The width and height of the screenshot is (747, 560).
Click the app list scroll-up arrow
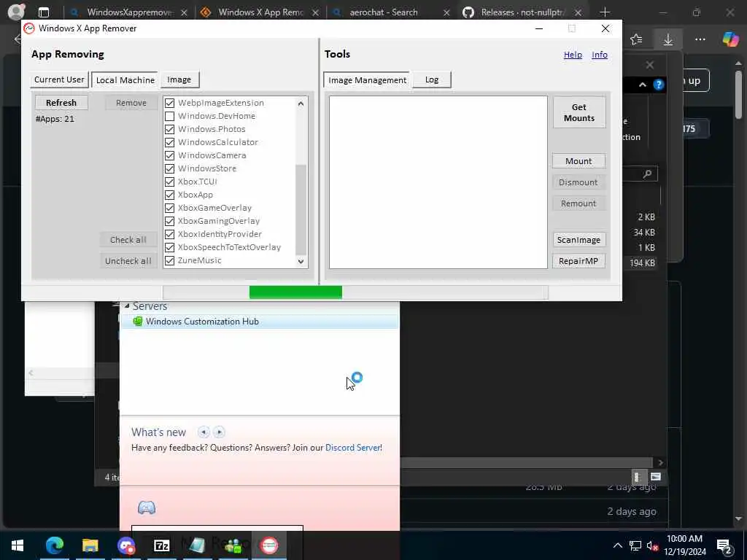click(x=301, y=104)
